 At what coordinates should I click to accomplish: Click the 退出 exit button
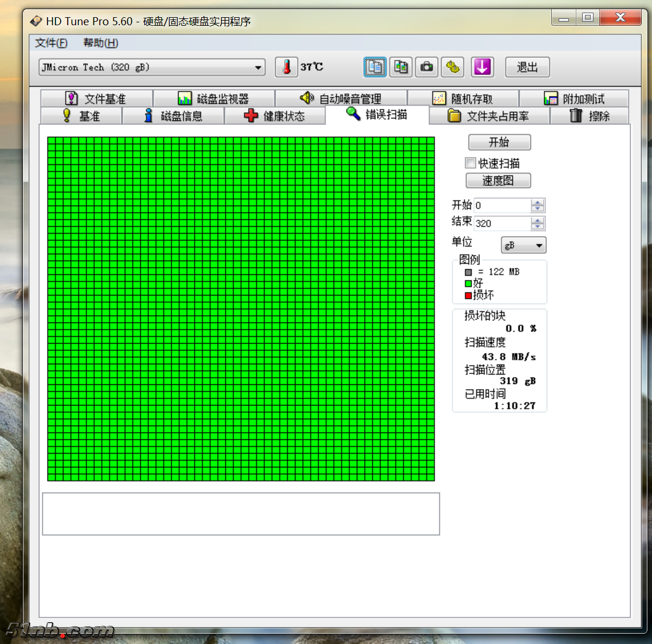(527, 67)
